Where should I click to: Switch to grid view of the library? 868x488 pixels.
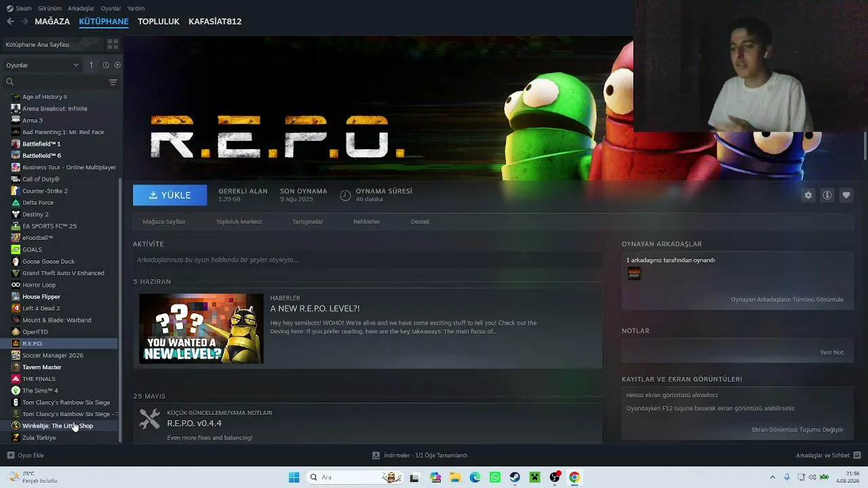113,44
